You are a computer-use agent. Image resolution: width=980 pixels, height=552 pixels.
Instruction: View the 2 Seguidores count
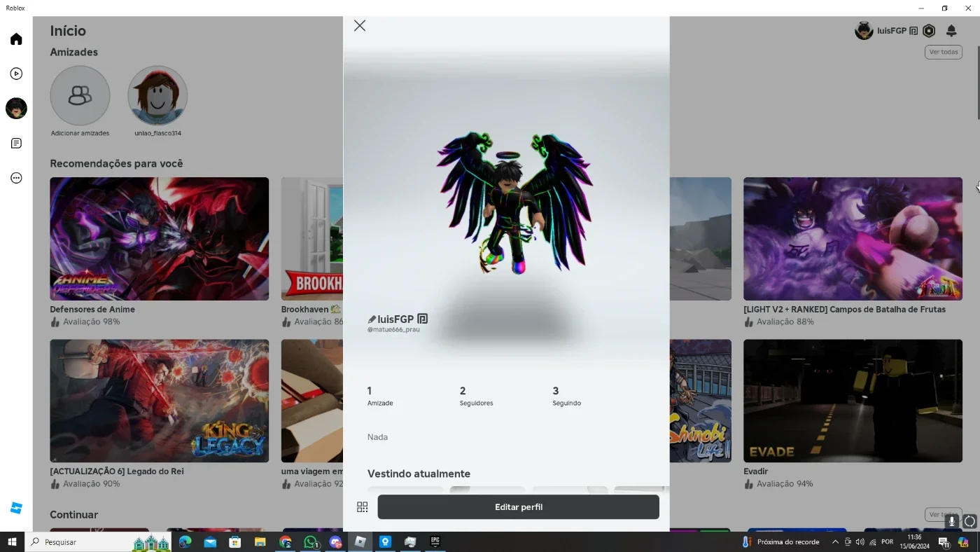pos(476,396)
